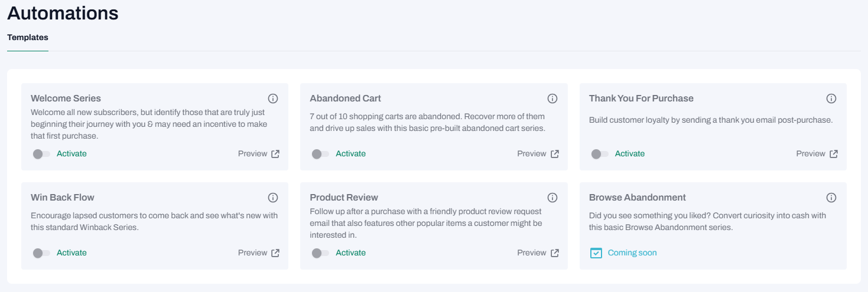
Task: Click the Activate label under Welcome Series
Action: (x=71, y=154)
